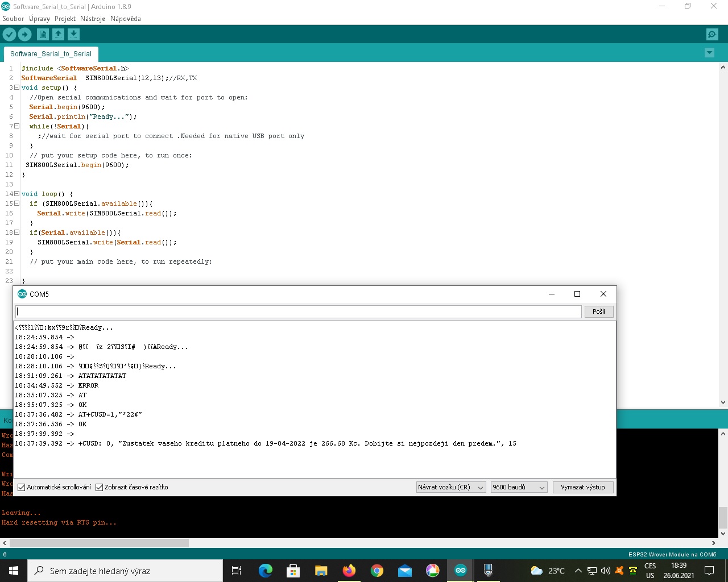
Task: Click the Upload arrow toolbar icon
Action: click(24, 35)
